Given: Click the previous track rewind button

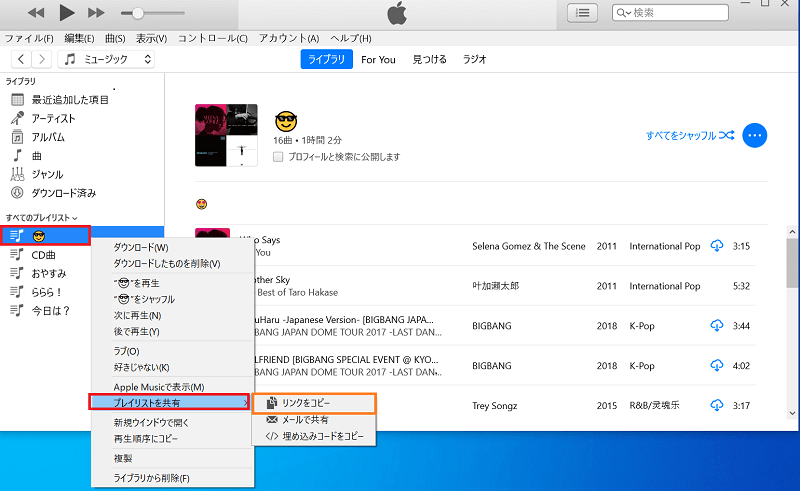Looking at the screenshot, I should (36, 13).
